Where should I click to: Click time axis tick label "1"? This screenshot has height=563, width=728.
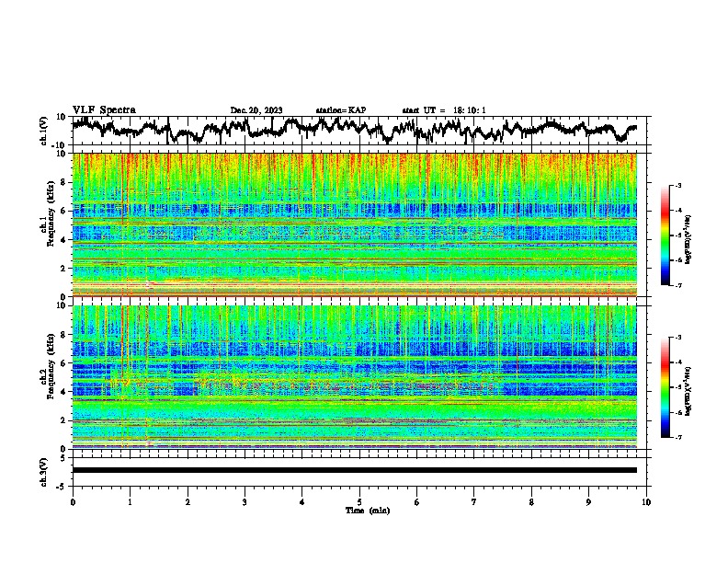point(130,502)
